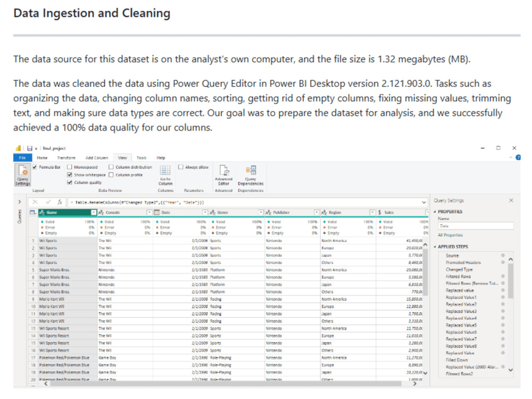Switch to the Tools tab

point(142,158)
